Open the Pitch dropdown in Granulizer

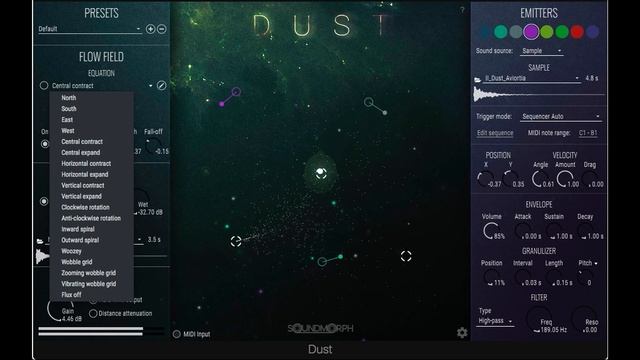[588, 263]
